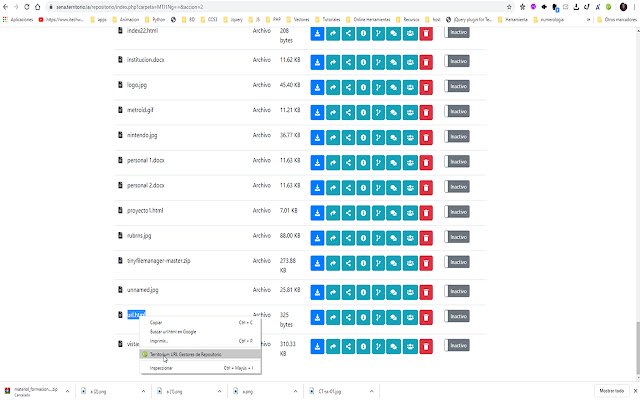
Task: Open the jQuery plugin bookmark
Action: point(469,19)
